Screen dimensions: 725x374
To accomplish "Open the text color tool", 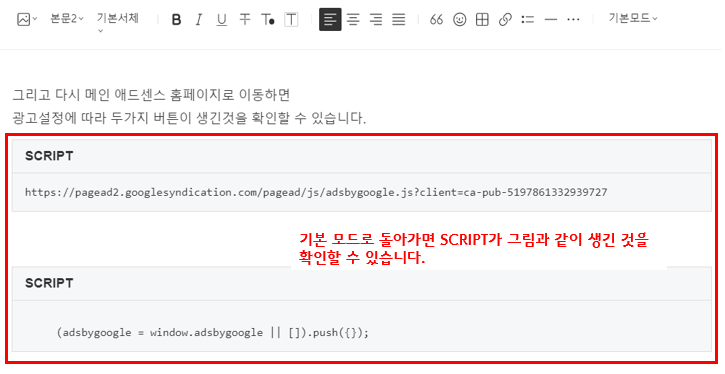I will point(268,19).
